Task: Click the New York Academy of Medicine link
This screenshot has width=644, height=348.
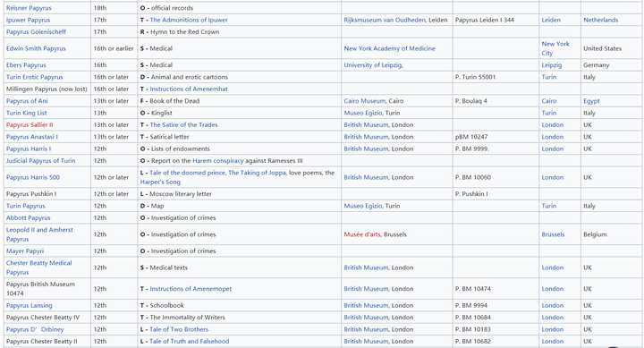Action: pyautogui.click(x=389, y=48)
